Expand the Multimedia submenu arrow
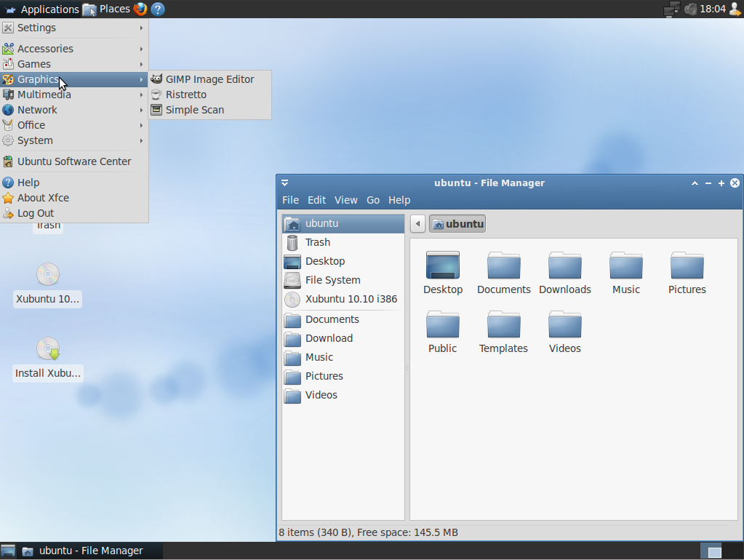 pos(141,95)
